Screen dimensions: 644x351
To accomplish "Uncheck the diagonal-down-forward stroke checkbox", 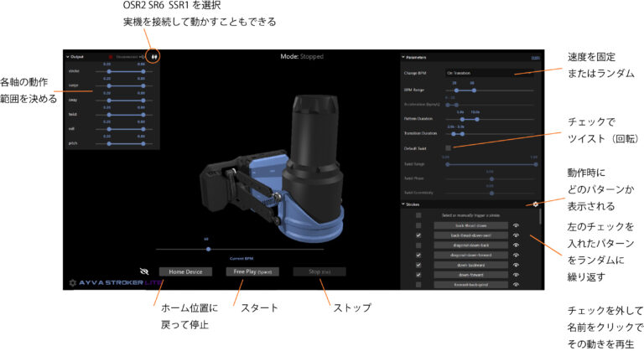I will pyautogui.click(x=418, y=256).
